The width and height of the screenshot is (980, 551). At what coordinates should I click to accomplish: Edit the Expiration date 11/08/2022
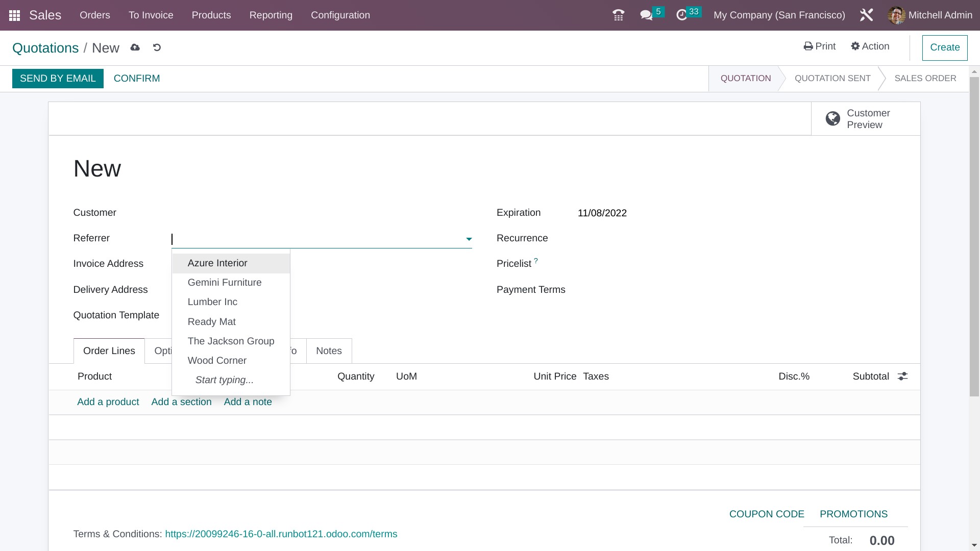coord(602,213)
